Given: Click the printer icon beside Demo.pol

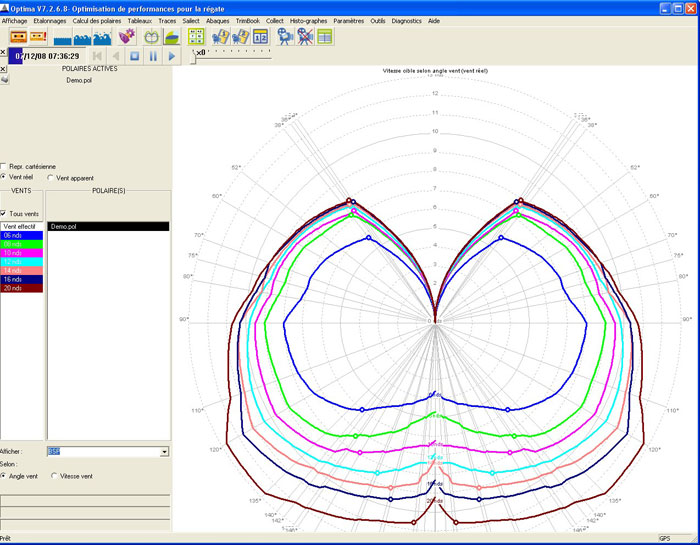Looking at the screenshot, I should click(x=4, y=79).
